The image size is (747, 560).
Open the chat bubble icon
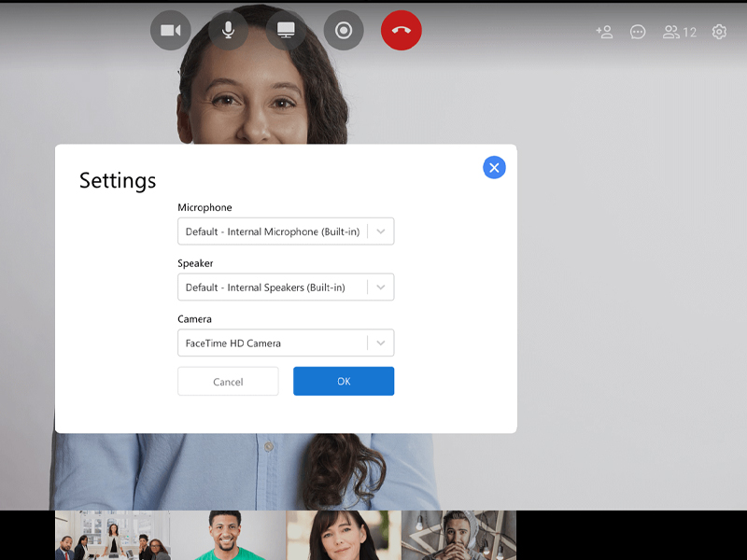(x=638, y=32)
